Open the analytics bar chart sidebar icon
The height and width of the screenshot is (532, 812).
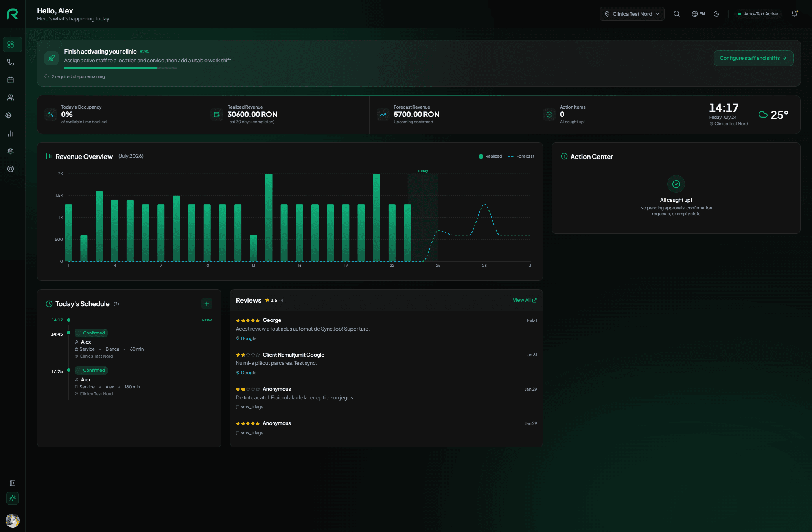coord(11,133)
